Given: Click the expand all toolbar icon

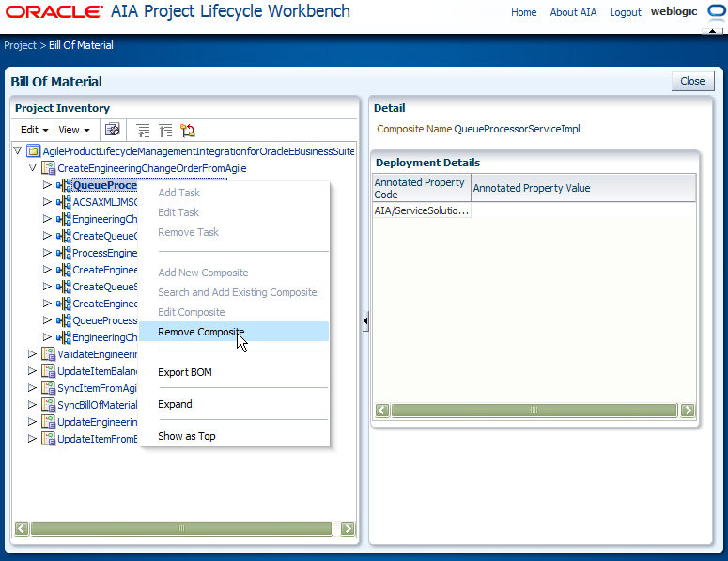Looking at the screenshot, I should [x=143, y=131].
